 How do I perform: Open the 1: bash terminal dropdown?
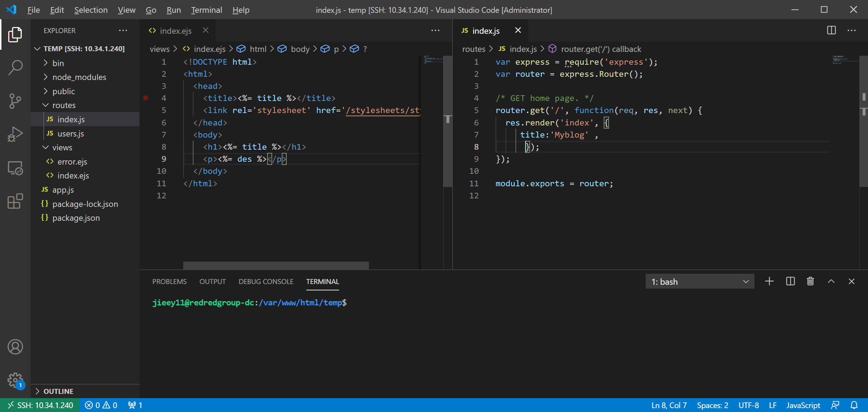pyautogui.click(x=699, y=282)
